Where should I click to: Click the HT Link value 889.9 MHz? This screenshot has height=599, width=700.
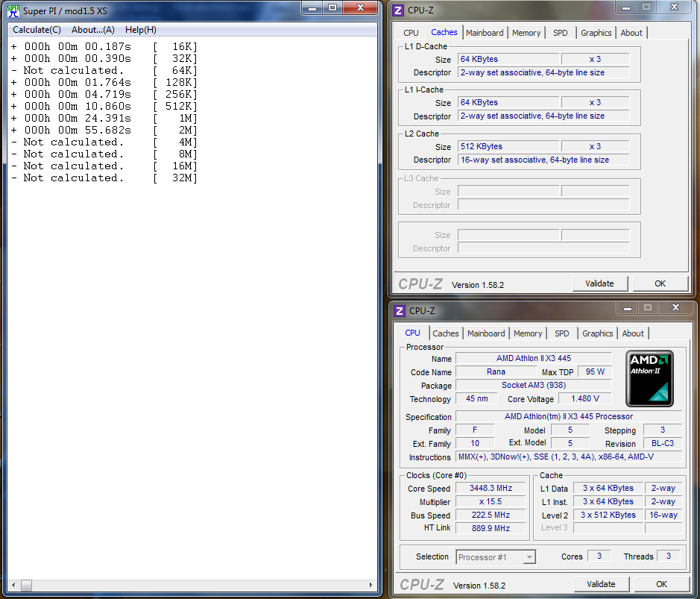point(491,528)
